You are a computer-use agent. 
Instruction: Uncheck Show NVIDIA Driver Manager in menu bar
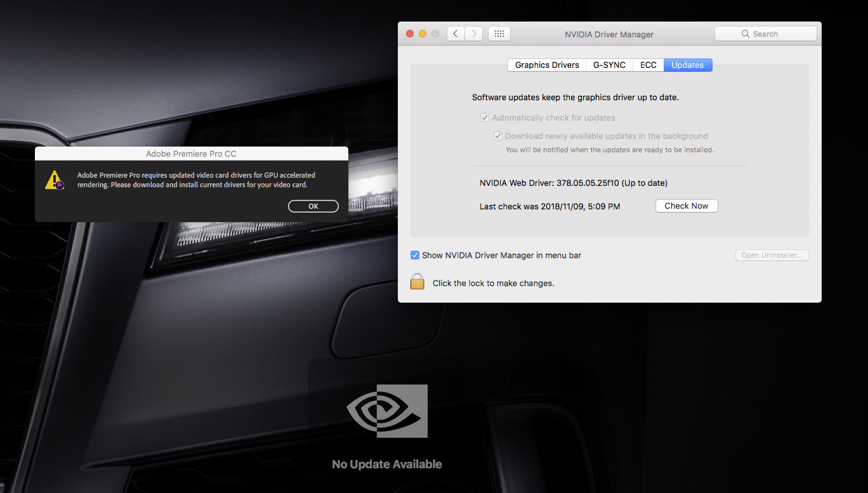click(x=415, y=255)
